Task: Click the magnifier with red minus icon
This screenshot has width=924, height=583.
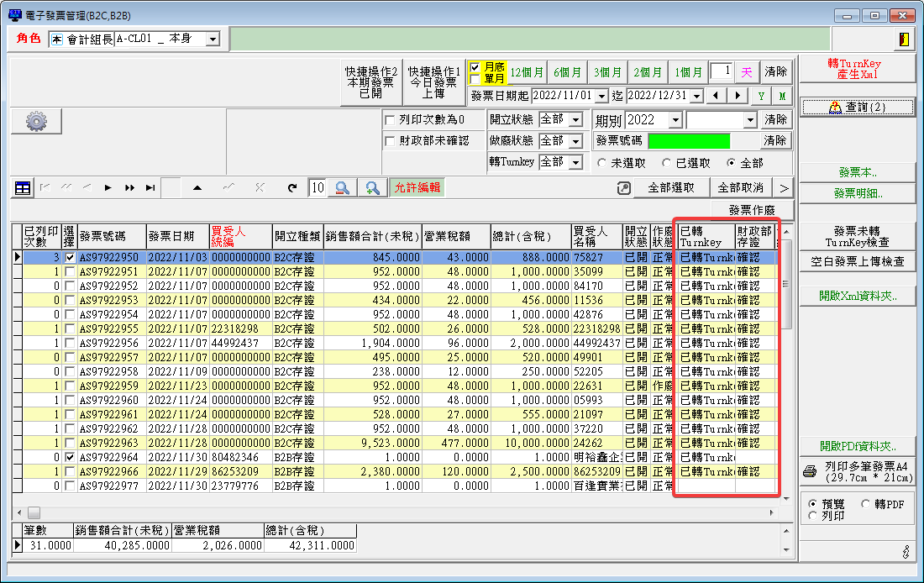Action: [x=342, y=188]
